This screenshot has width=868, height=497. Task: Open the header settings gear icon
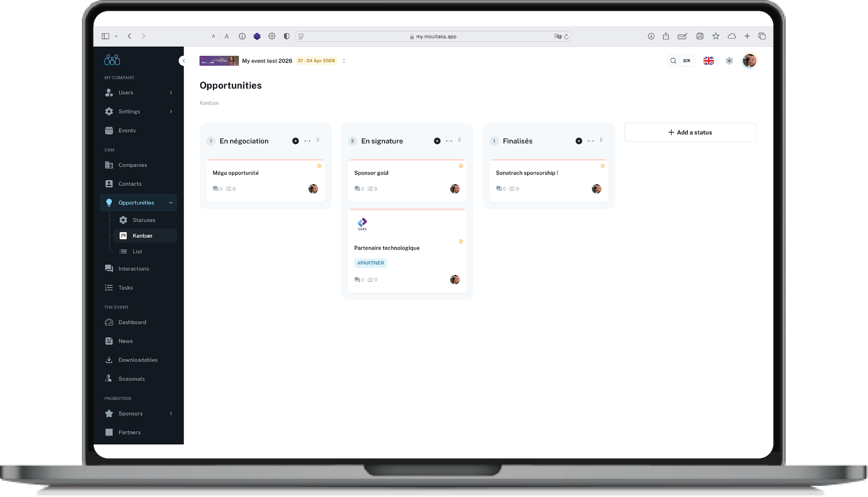click(x=729, y=61)
